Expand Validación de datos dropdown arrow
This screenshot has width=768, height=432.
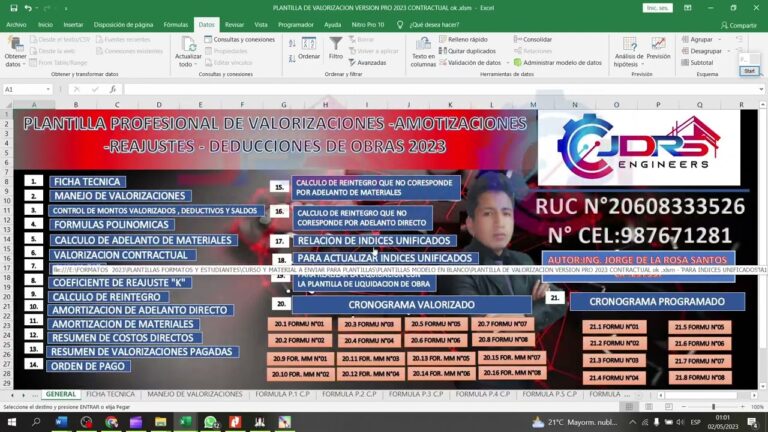pyautogui.click(x=507, y=63)
